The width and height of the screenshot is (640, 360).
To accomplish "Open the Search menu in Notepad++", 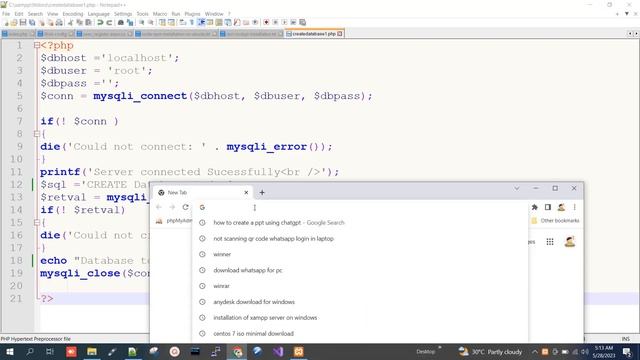I will 35,14.
